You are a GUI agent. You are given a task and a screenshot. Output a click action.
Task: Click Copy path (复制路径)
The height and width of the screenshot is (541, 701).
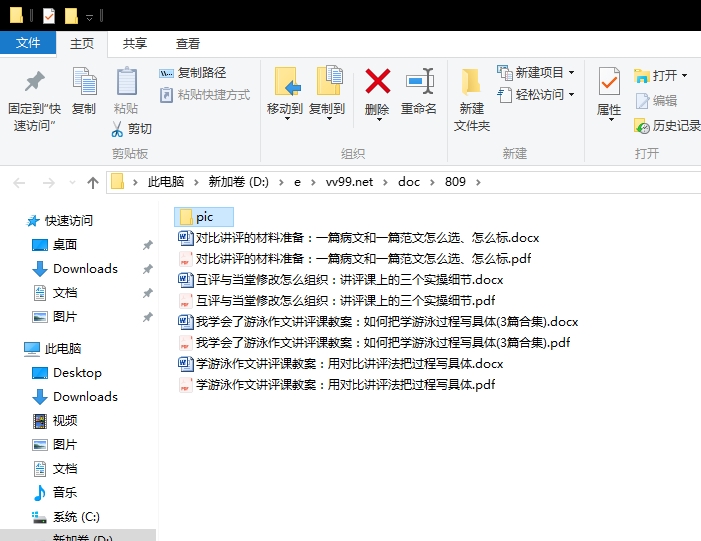pyautogui.click(x=193, y=72)
